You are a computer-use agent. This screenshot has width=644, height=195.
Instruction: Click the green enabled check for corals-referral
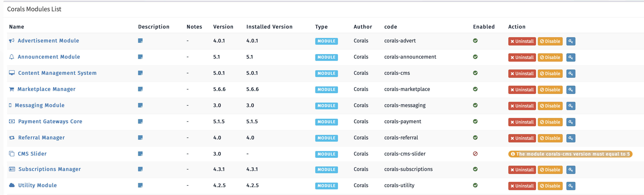[475, 138]
